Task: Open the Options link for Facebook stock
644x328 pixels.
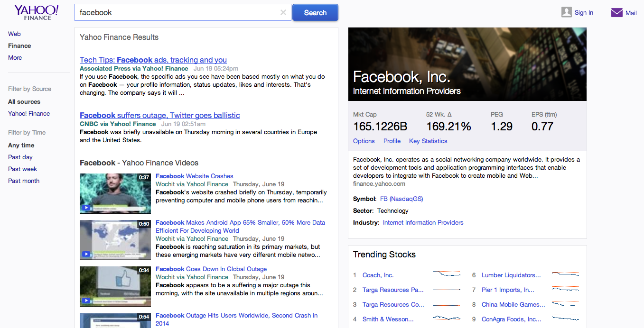Action: tap(364, 141)
